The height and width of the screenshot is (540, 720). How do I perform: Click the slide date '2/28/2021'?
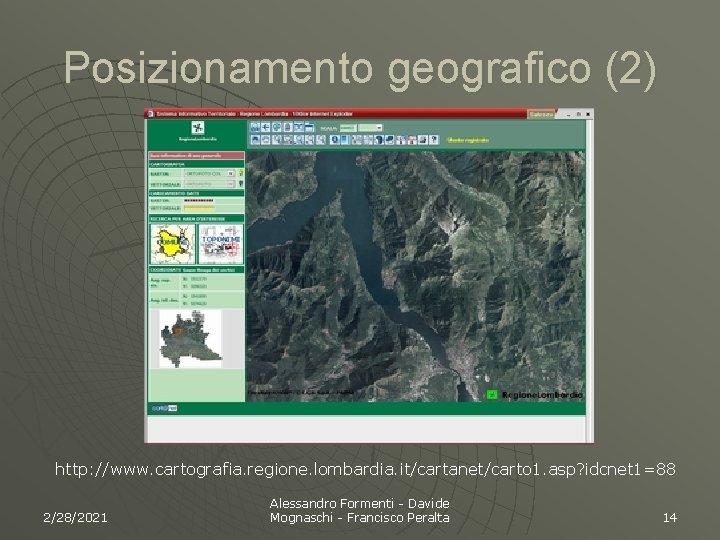(x=75, y=518)
